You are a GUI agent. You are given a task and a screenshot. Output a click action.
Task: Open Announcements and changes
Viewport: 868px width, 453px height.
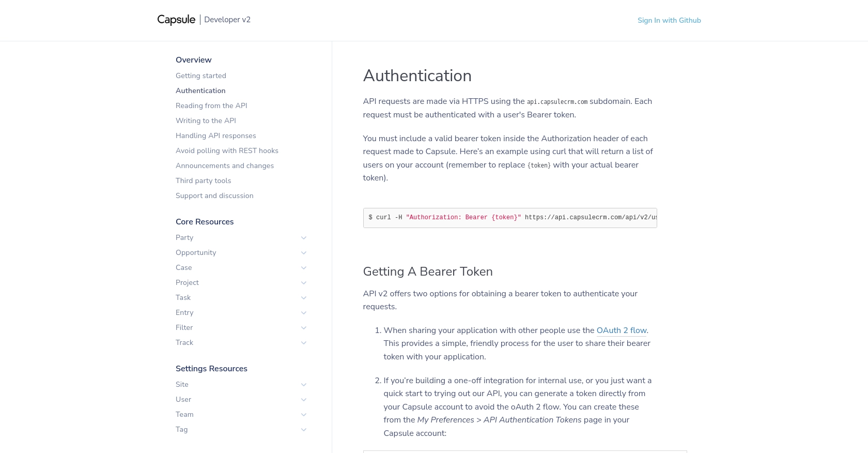pyautogui.click(x=225, y=165)
